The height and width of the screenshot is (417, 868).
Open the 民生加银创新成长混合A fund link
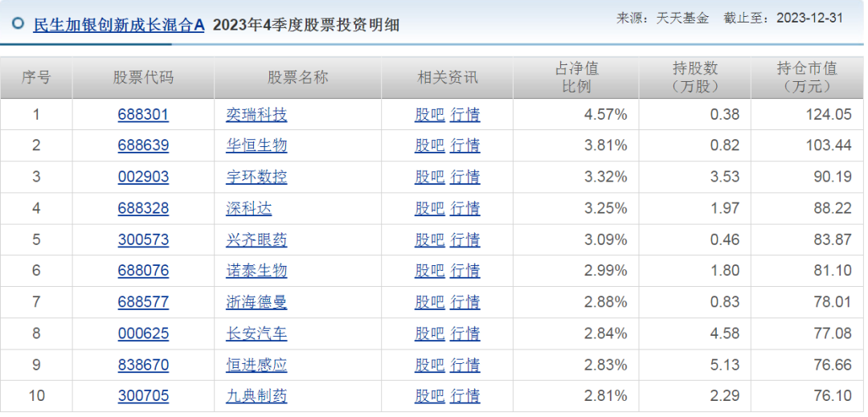118,25
